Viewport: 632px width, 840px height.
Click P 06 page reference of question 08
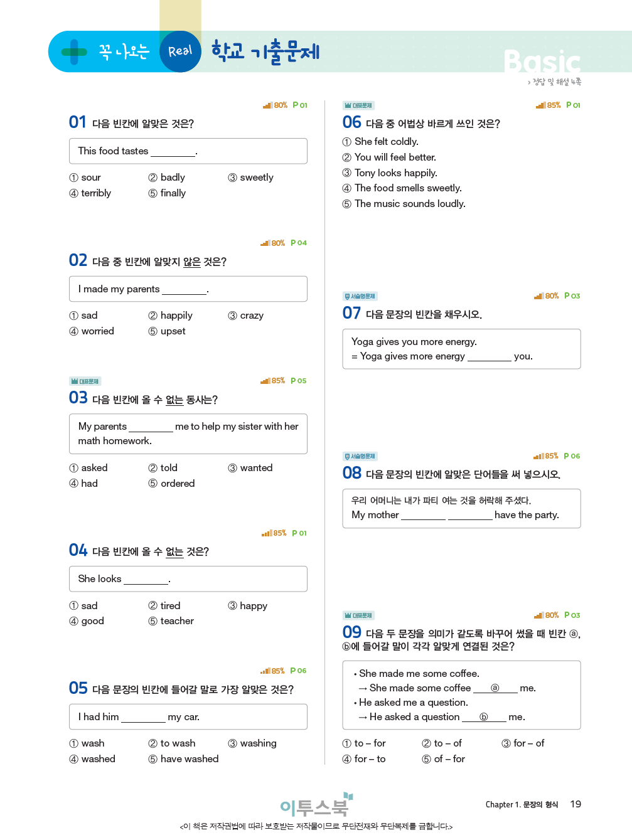point(572,456)
